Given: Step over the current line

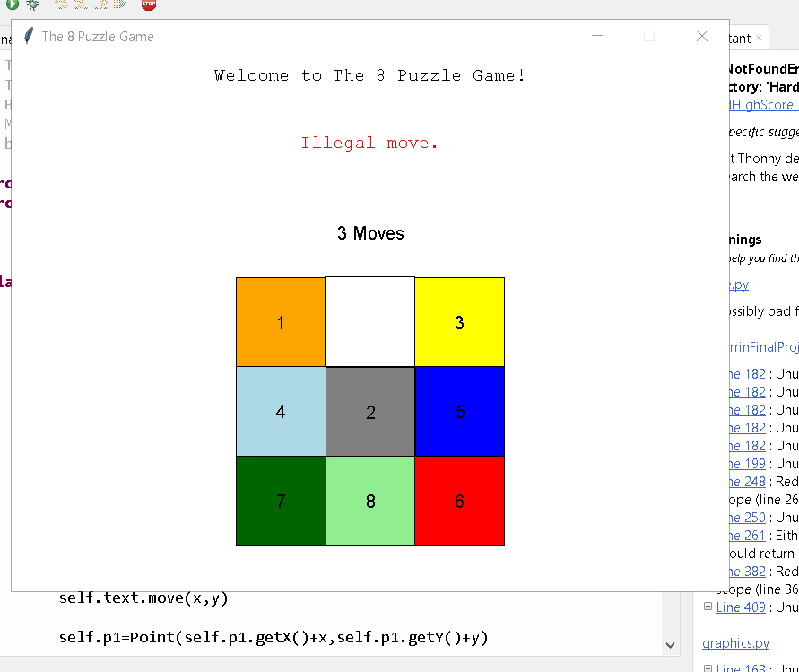Looking at the screenshot, I should click(x=60, y=5).
